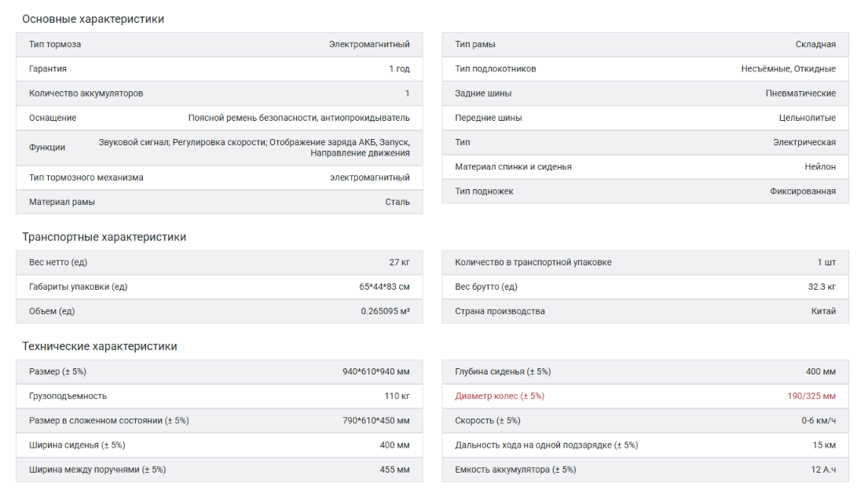Select the "Транспортные характеристики" heading
The height and width of the screenshot is (497, 868).
pyautogui.click(x=104, y=236)
